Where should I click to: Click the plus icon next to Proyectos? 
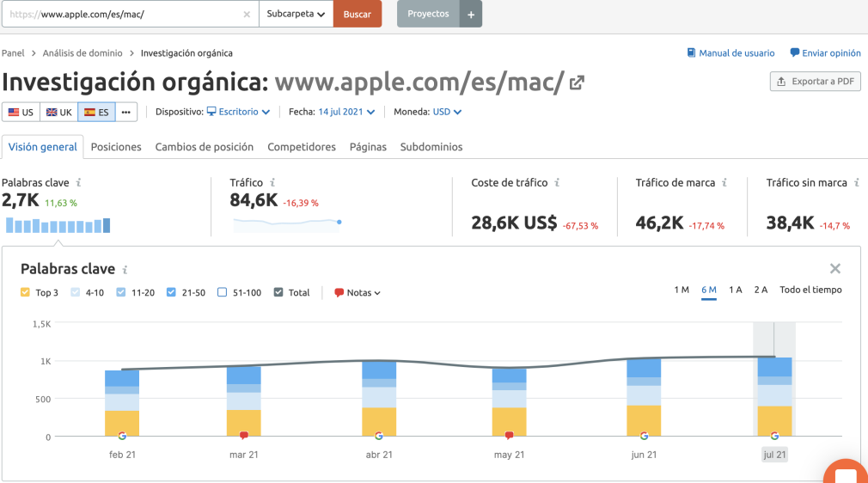(471, 14)
